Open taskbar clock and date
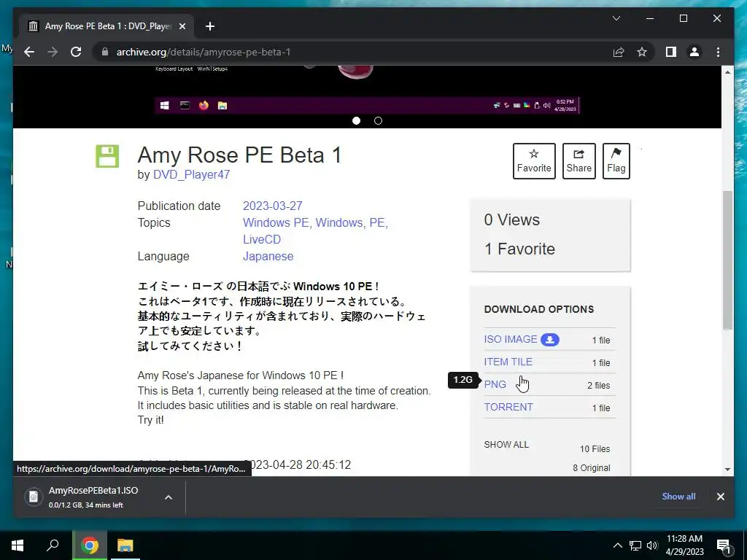 click(684, 545)
